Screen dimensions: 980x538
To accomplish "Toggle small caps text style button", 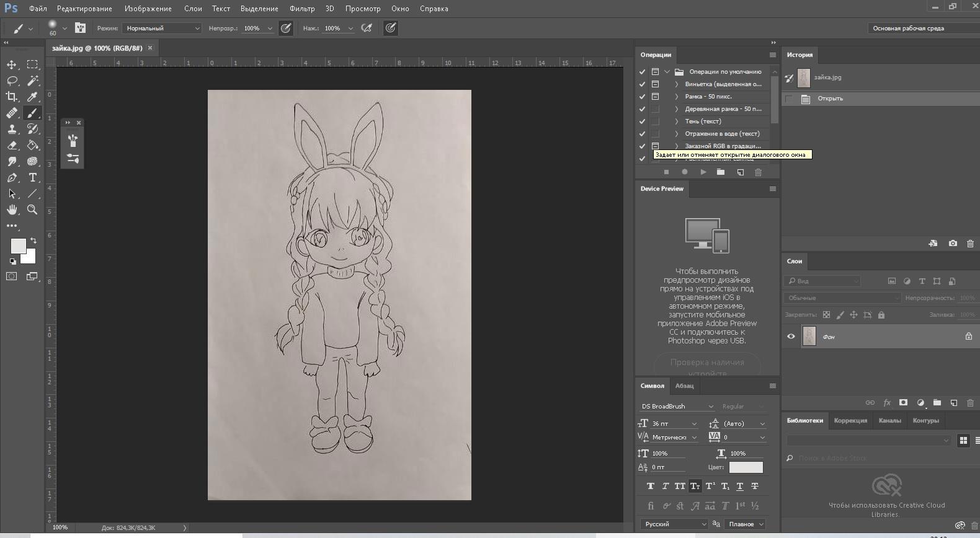I will [x=695, y=486].
